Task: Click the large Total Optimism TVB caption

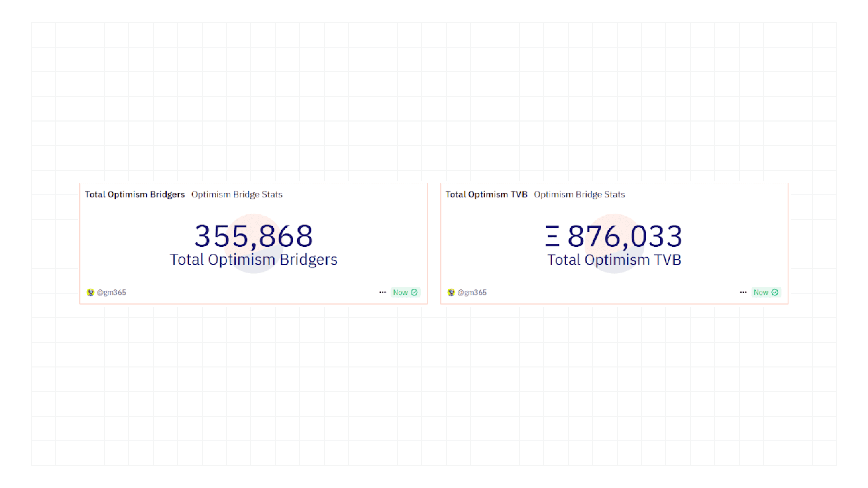Action: (x=614, y=259)
